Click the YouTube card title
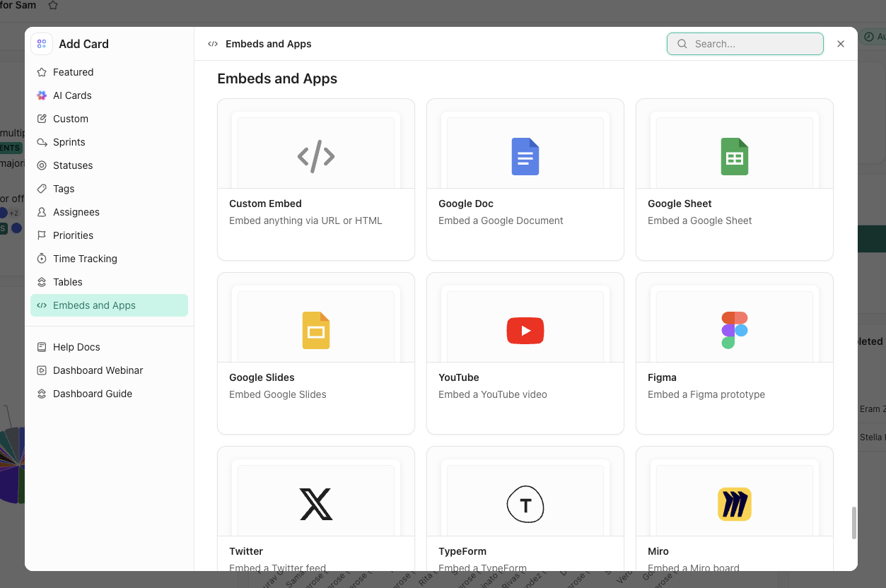The width and height of the screenshot is (886, 588). point(459,377)
